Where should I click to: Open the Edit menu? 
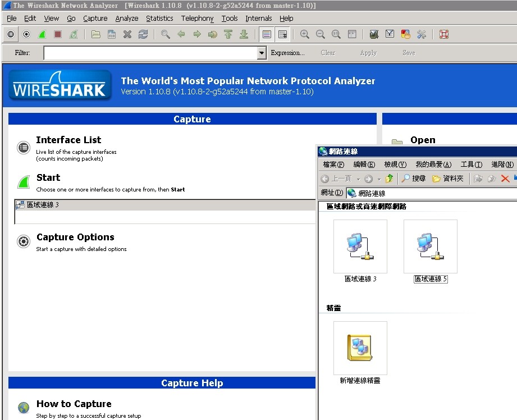click(30, 19)
